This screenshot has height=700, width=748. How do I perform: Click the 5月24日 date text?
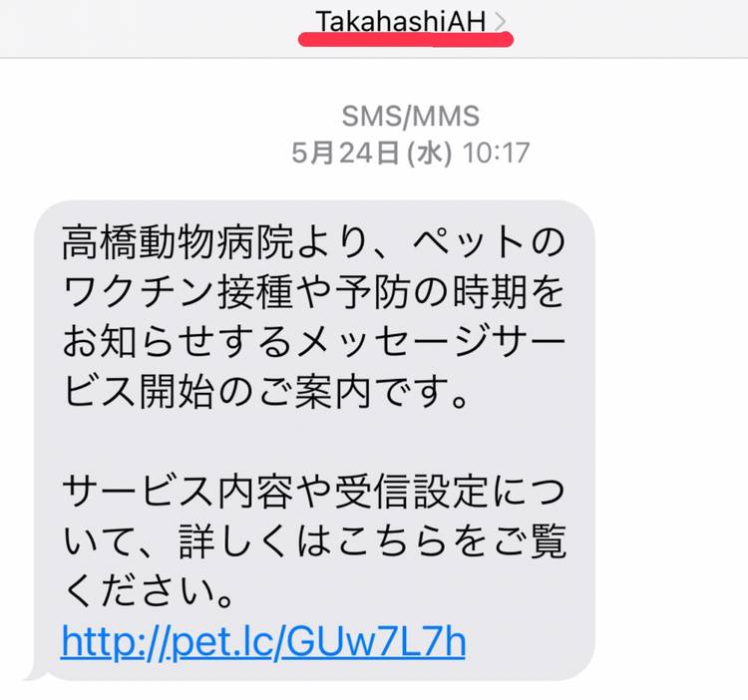345,154
